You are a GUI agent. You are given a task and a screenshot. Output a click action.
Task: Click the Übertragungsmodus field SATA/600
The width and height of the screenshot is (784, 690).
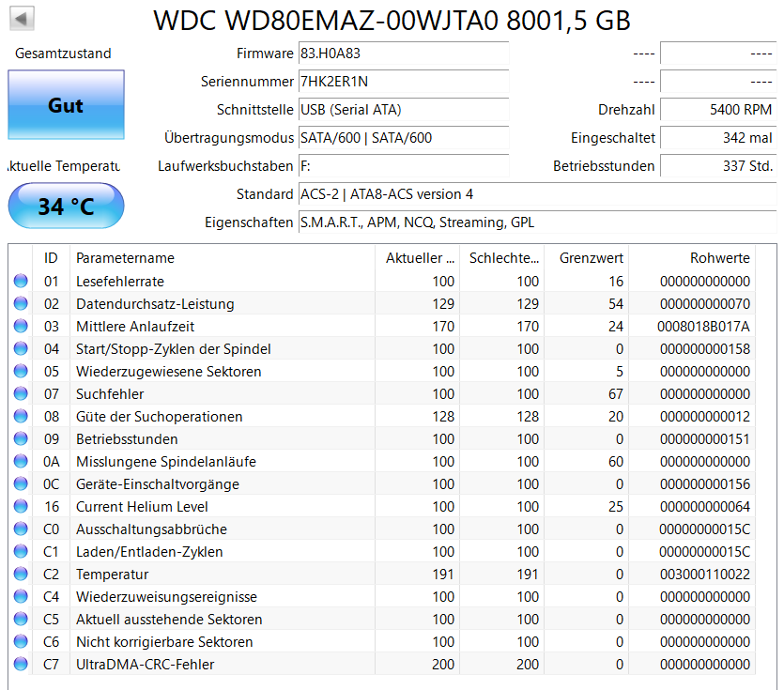click(404, 137)
